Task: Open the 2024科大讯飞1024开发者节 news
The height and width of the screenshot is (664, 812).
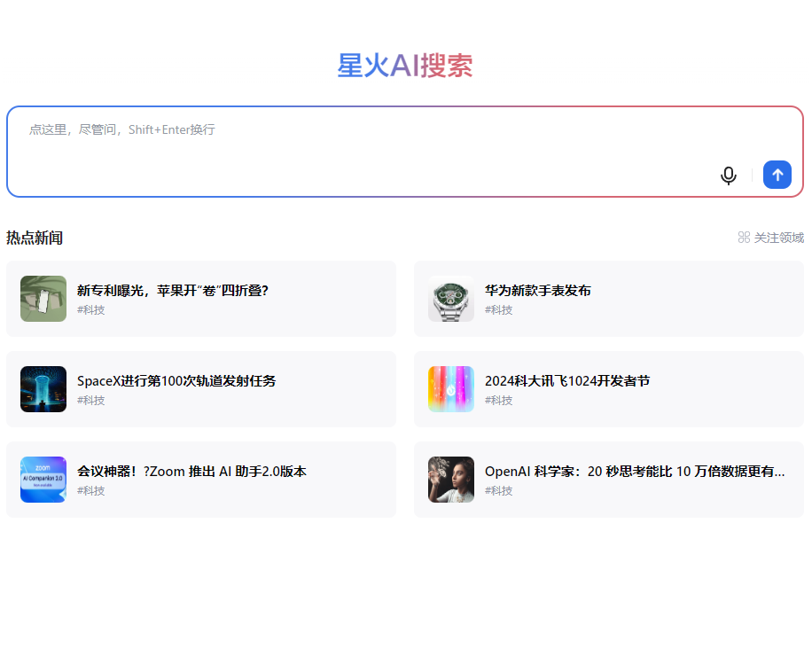Action: point(608,389)
